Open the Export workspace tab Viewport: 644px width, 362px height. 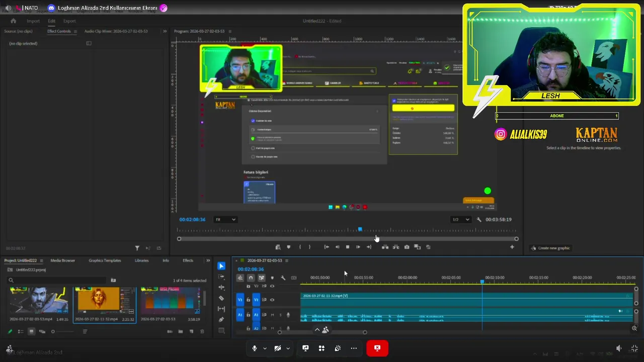tap(69, 21)
